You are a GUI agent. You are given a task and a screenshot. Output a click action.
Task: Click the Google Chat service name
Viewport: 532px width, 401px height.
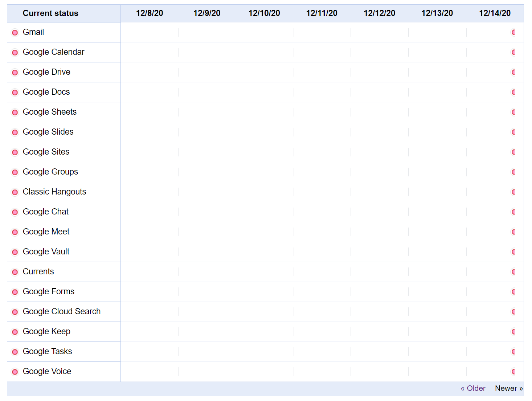(x=46, y=212)
